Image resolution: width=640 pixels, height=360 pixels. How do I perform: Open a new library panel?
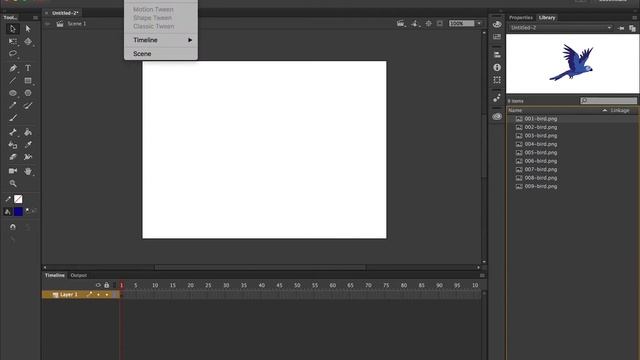pyautogui.click(x=632, y=28)
